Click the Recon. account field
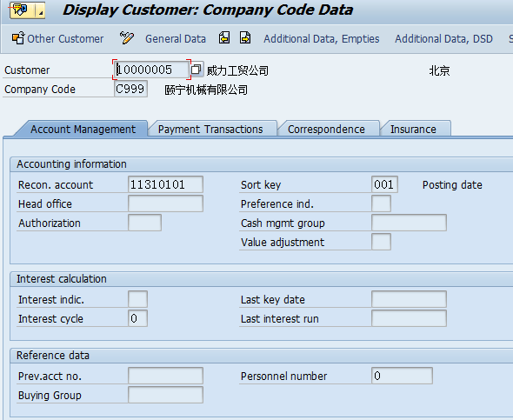513x420 pixels. tap(165, 184)
